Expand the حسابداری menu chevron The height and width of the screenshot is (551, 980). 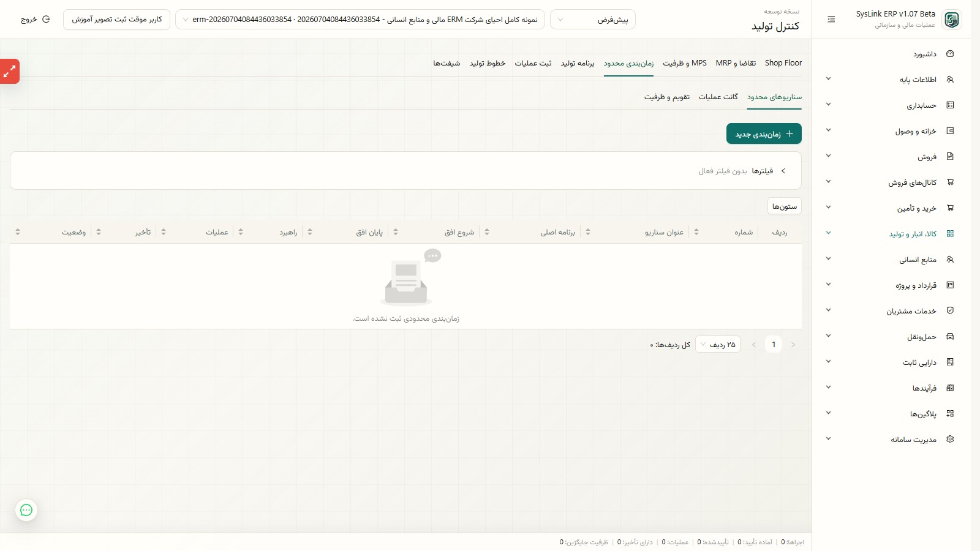[x=828, y=105]
